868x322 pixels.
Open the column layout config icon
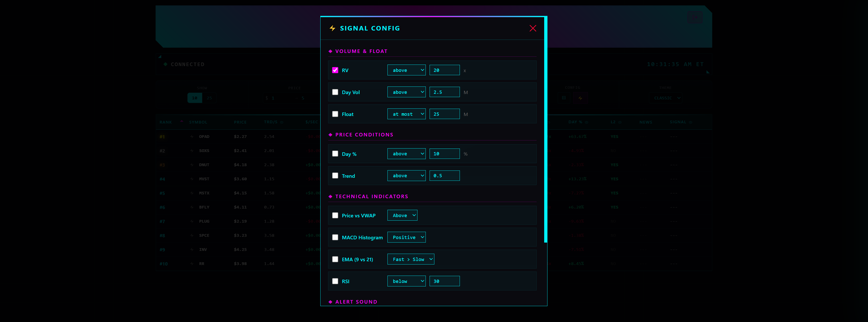click(x=564, y=98)
